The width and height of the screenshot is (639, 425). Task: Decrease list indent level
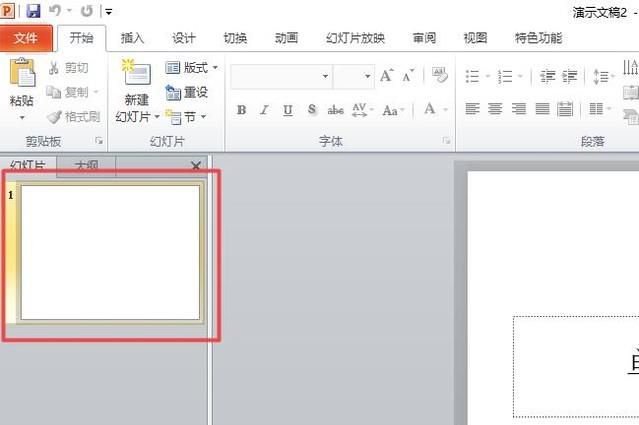[x=547, y=76]
